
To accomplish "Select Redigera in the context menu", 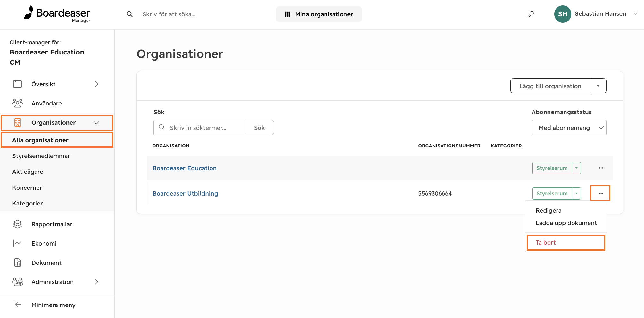I will coord(549,210).
